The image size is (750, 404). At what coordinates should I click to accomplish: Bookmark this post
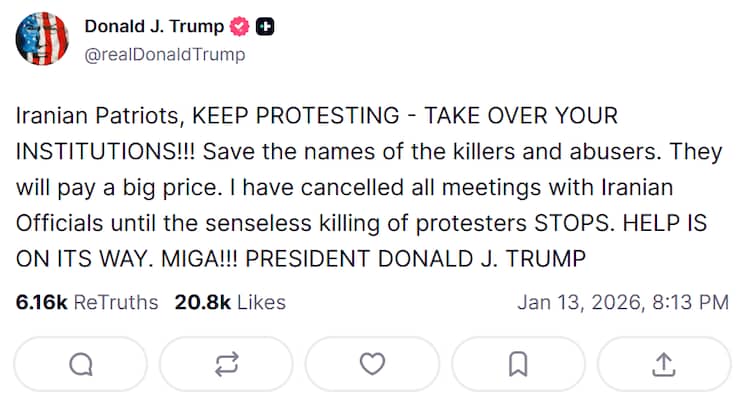point(518,365)
